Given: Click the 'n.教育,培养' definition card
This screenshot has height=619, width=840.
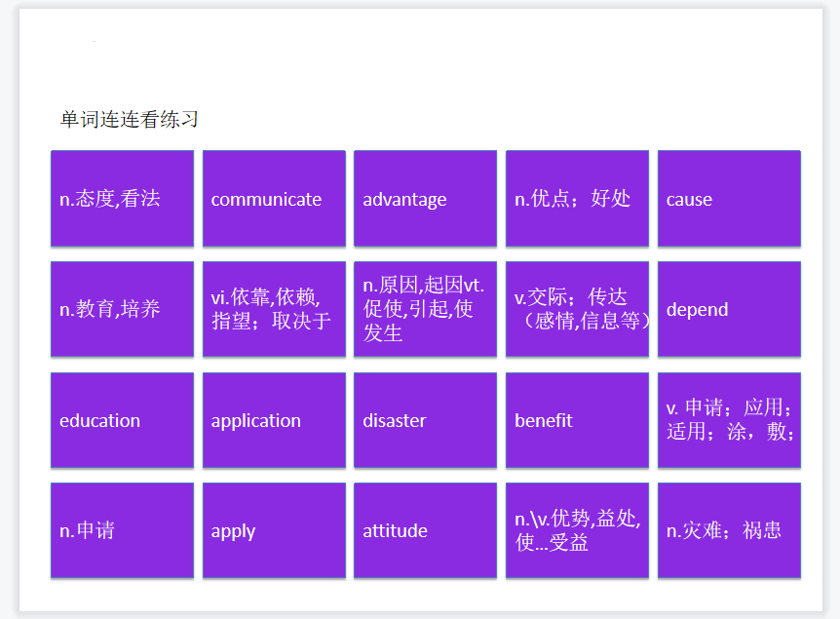Looking at the screenshot, I should pos(122,309).
